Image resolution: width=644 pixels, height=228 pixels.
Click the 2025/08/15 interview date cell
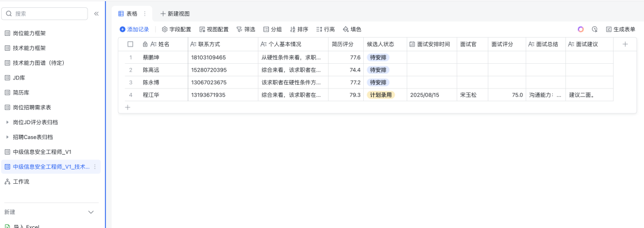point(432,95)
